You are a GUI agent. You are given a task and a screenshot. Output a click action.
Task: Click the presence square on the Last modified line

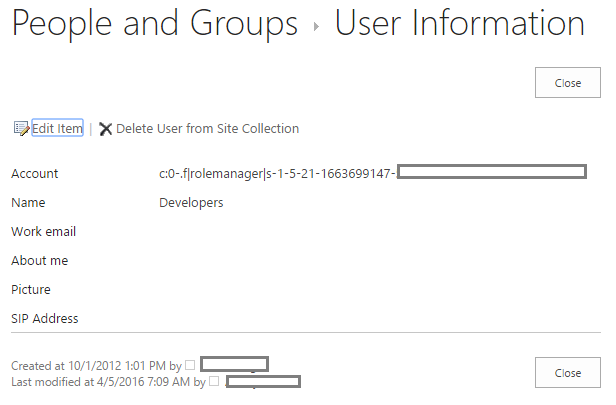coord(214,382)
